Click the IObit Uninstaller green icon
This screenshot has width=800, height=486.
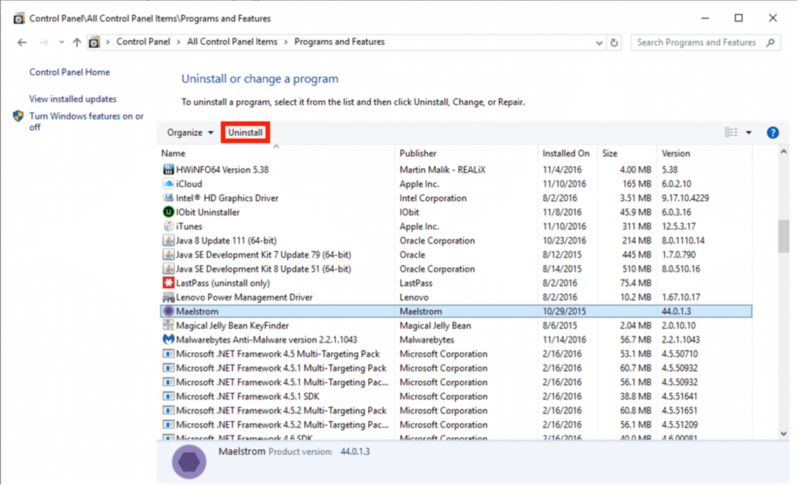click(x=168, y=212)
